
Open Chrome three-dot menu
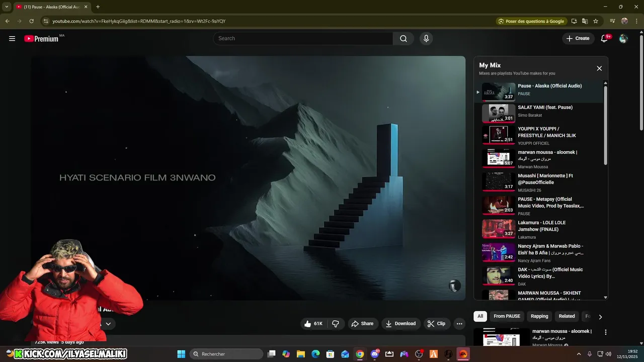point(636,21)
